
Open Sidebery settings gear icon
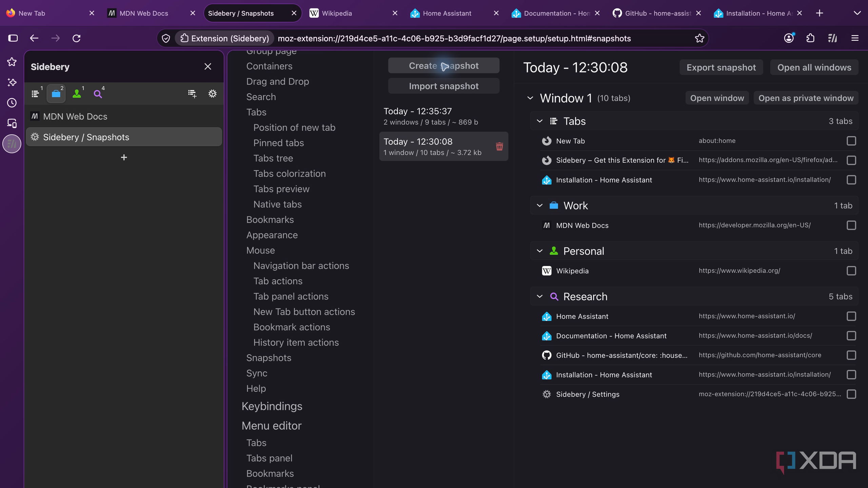click(x=213, y=94)
